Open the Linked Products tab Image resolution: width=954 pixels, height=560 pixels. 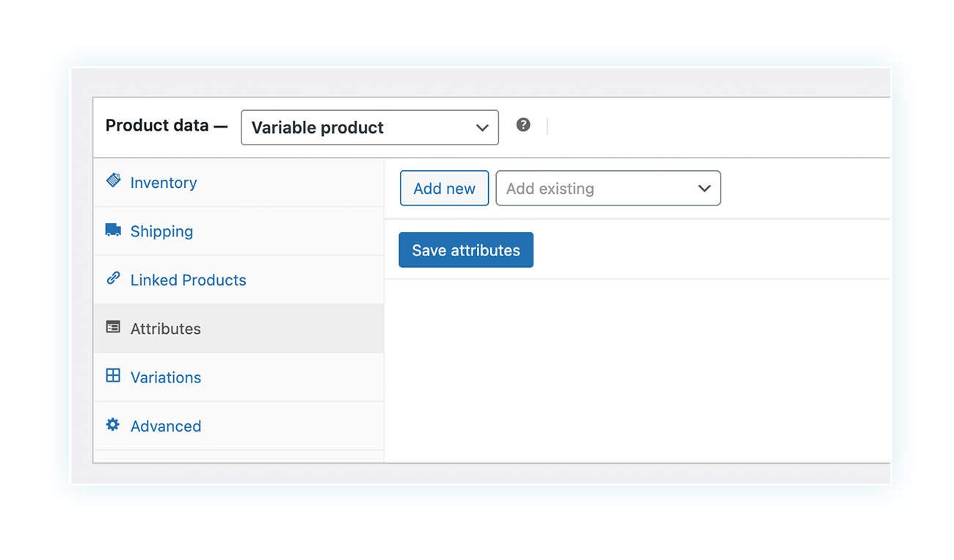(x=238, y=280)
